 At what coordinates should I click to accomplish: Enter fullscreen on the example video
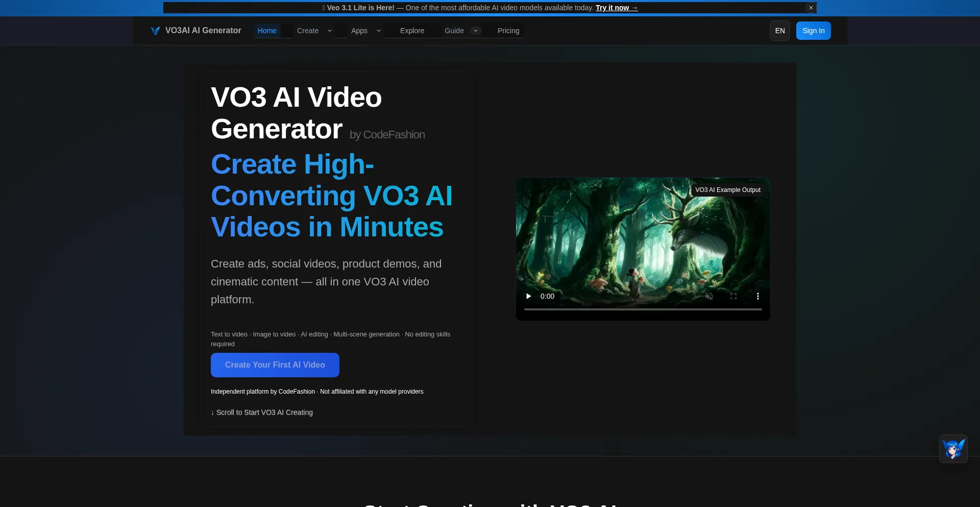coord(733,296)
